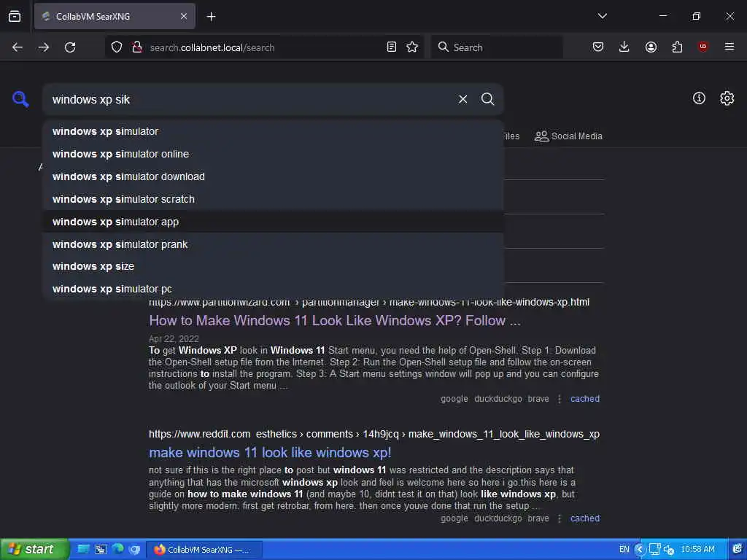Click the SearXNG query input field

click(250, 99)
